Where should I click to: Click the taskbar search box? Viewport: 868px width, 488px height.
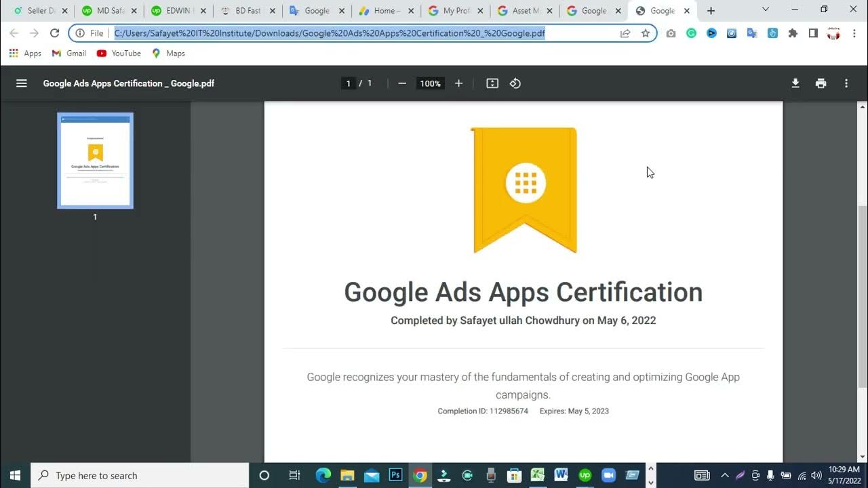[141, 475]
